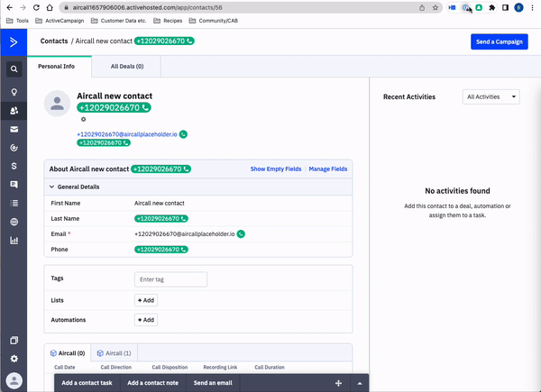
Task: Click Manage Fields link
Action: [328, 169]
